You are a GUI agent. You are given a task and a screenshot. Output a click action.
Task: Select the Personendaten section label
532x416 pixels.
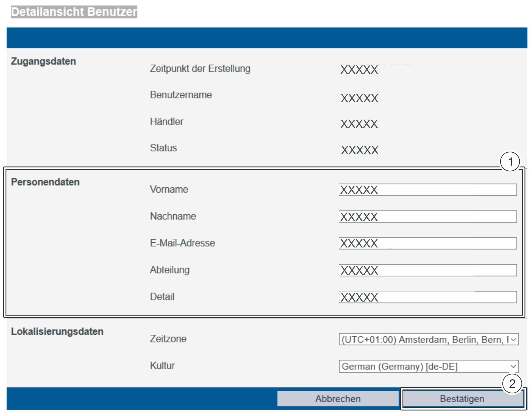click(x=45, y=182)
